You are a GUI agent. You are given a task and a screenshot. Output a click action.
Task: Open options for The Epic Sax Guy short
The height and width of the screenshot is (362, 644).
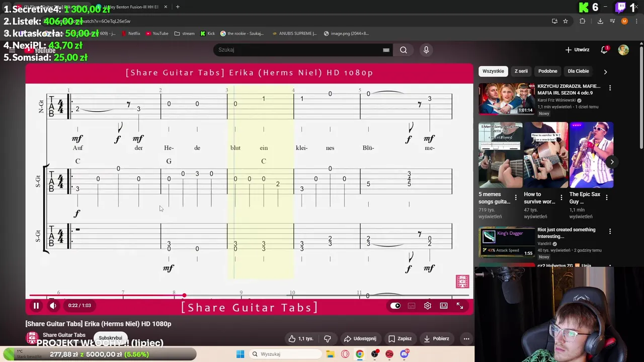click(606, 198)
